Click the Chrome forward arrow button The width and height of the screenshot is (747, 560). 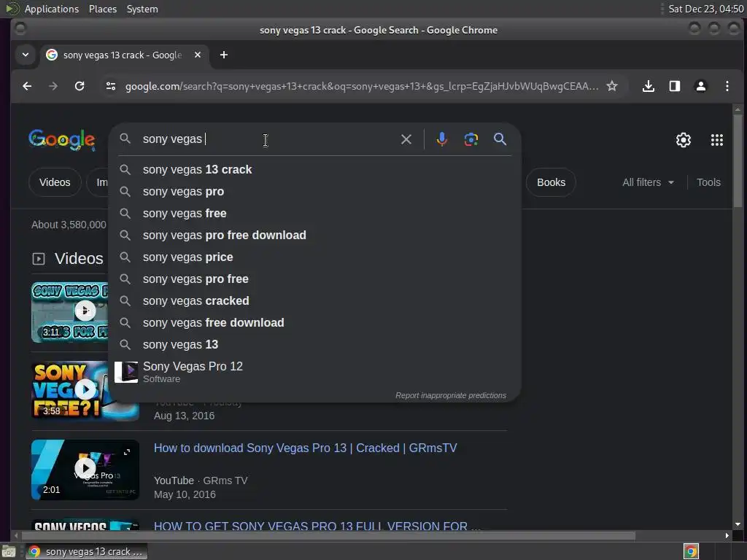53,86
